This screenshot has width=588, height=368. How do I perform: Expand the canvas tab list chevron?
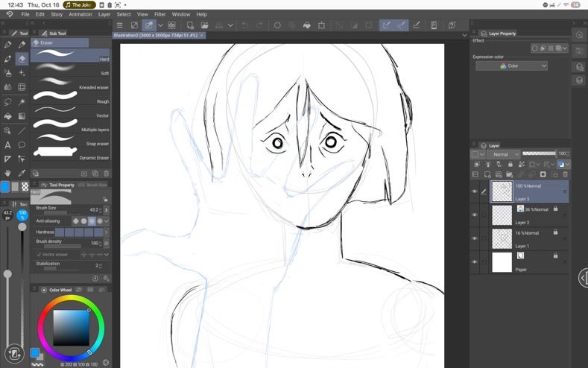[464, 35]
